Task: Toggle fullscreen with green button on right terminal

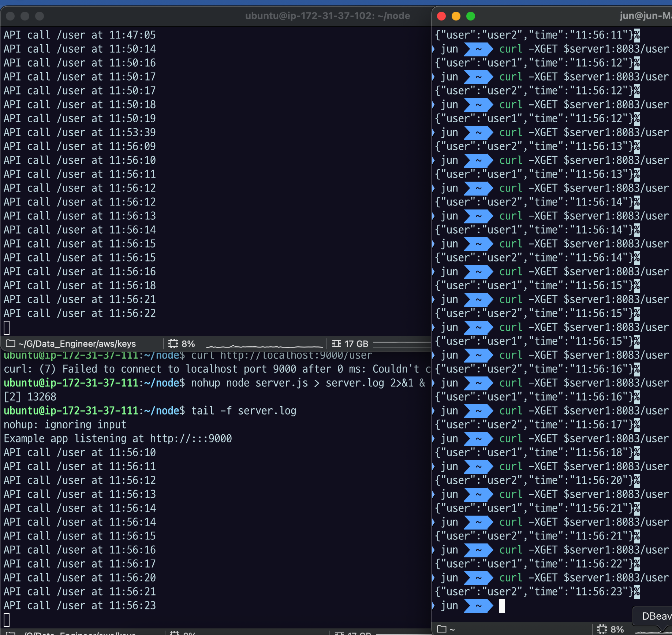Action: coord(470,16)
